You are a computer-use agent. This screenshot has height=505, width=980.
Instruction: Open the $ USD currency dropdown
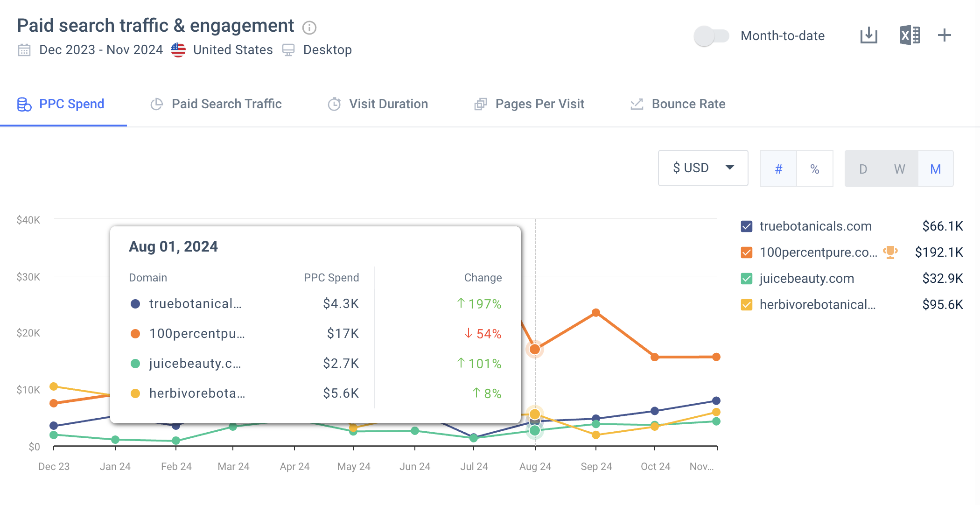pyautogui.click(x=703, y=168)
